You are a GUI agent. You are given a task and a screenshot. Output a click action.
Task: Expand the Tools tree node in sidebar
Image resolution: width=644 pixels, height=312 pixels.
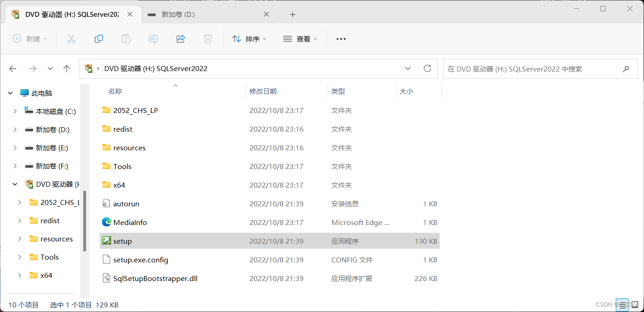(20, 257)
